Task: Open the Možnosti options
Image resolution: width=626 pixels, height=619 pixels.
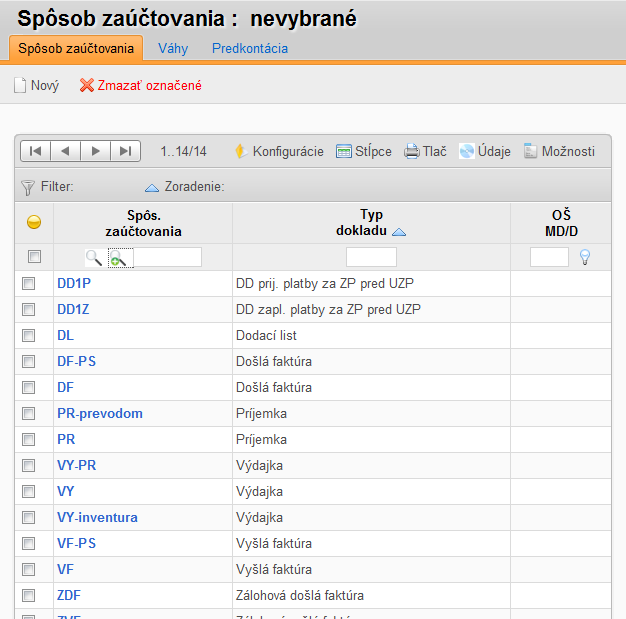Action: click(x=559, y=151)
